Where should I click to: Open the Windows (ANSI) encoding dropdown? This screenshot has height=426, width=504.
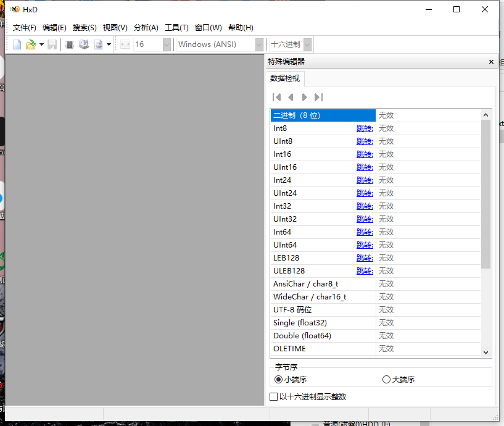(260, 44)
